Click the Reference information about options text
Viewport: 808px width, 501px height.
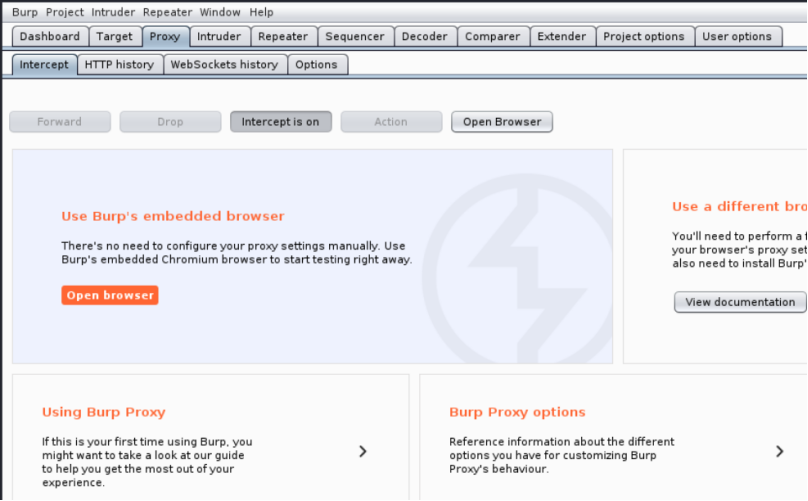point(562,455)
